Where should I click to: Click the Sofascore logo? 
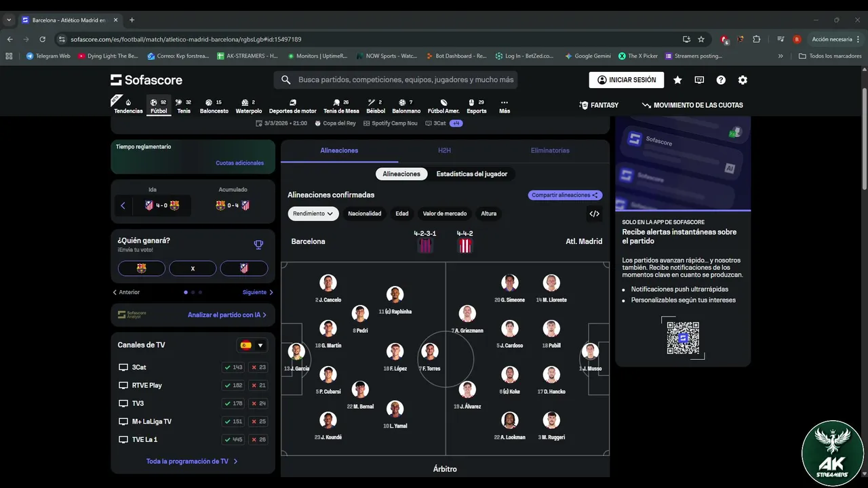pos(146,80)
